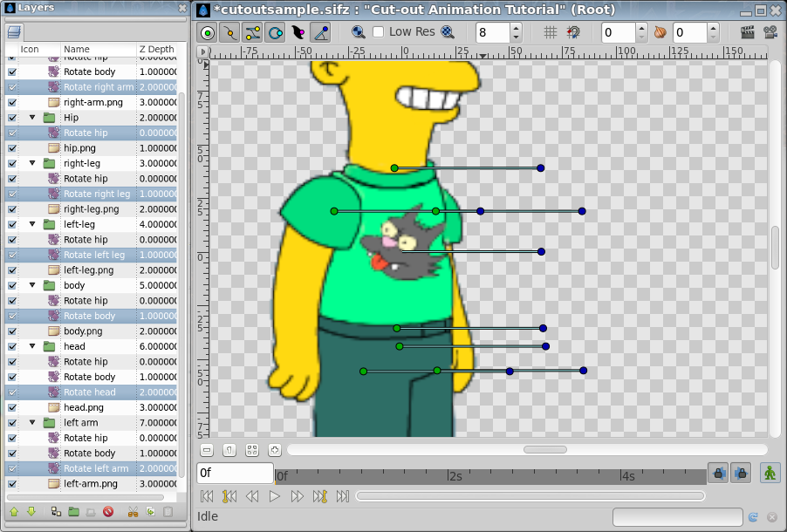Click the green folder group-layer icon in panel footer
The width and height of the screenshot is (787, 532).
click(74, 512)
